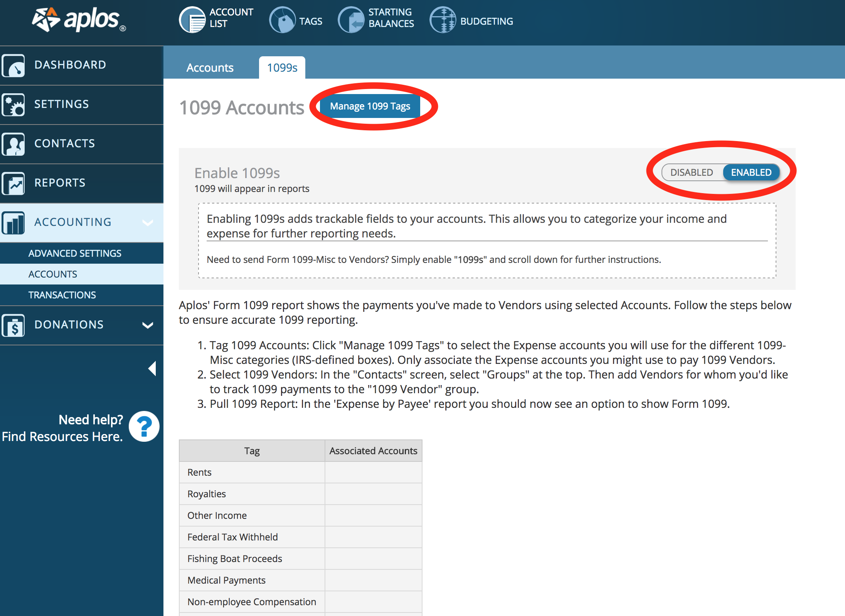Click the help question mark icon
Screen dimensions: 845x616
click(144, 427)
